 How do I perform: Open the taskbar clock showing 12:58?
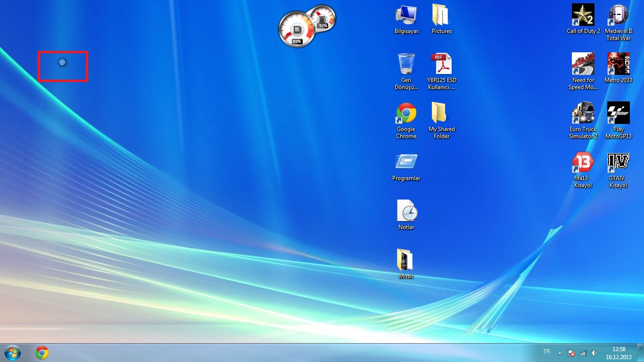click(619, 353)
